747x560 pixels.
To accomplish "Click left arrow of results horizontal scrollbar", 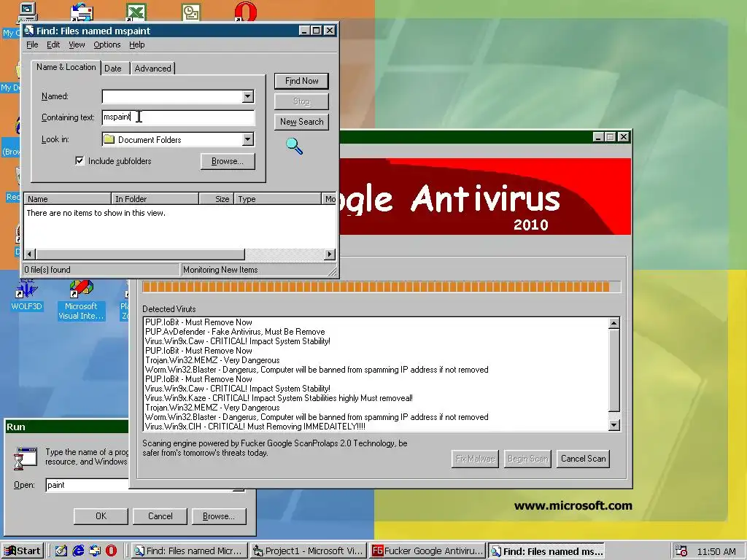I will tap(30, 254).
